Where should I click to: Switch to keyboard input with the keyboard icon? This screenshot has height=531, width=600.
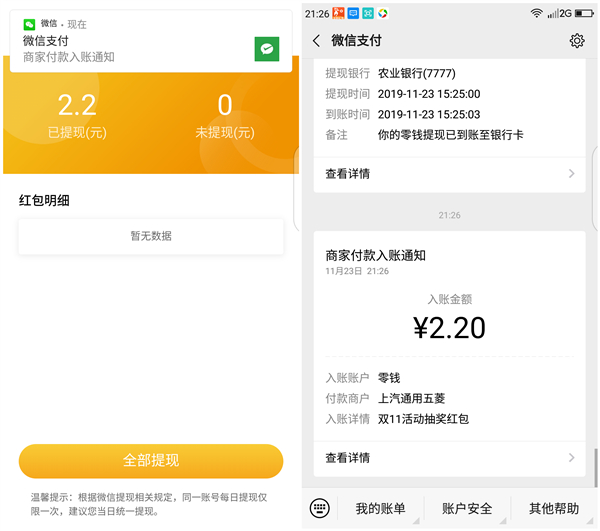(x=319, y=508)
